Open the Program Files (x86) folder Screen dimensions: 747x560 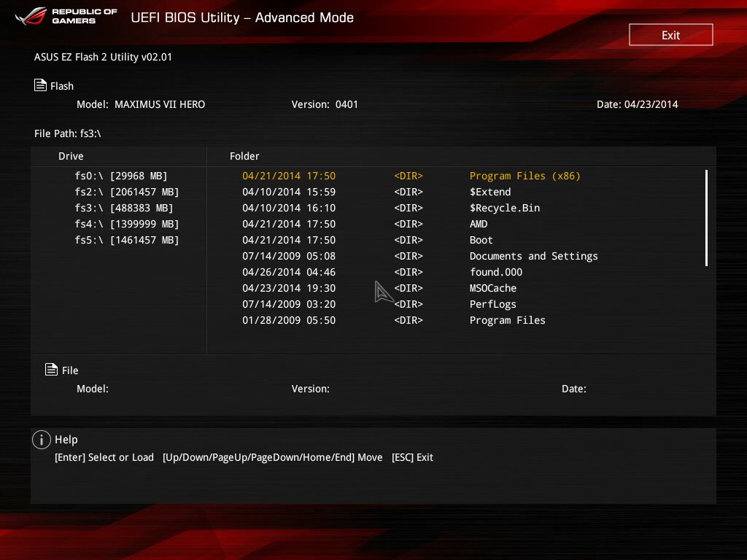(525, 176)
